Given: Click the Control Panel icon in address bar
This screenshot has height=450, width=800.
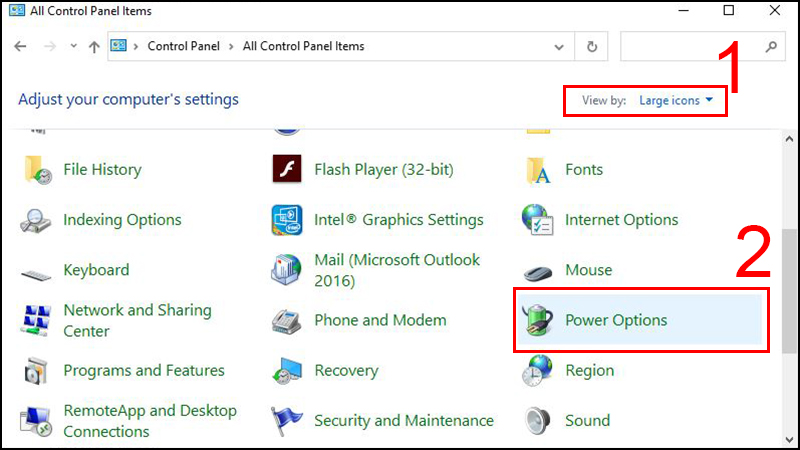Looking at the screenshot, I should click(118, 45).
